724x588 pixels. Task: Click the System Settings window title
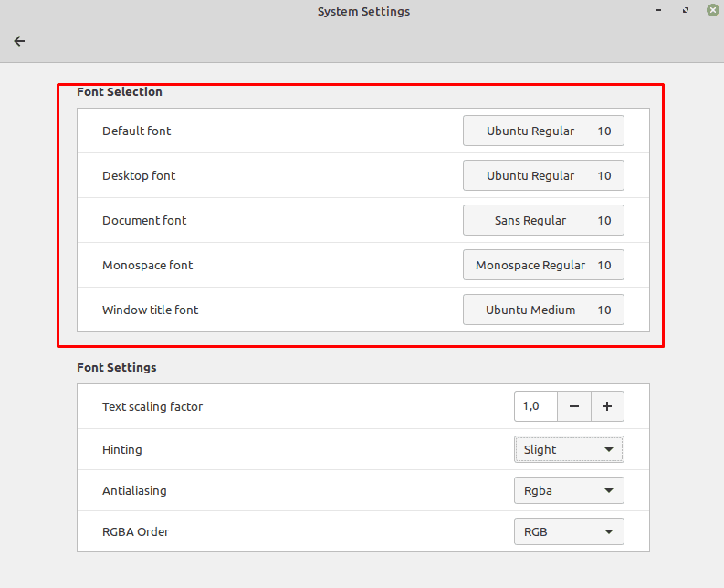(364, 12)
